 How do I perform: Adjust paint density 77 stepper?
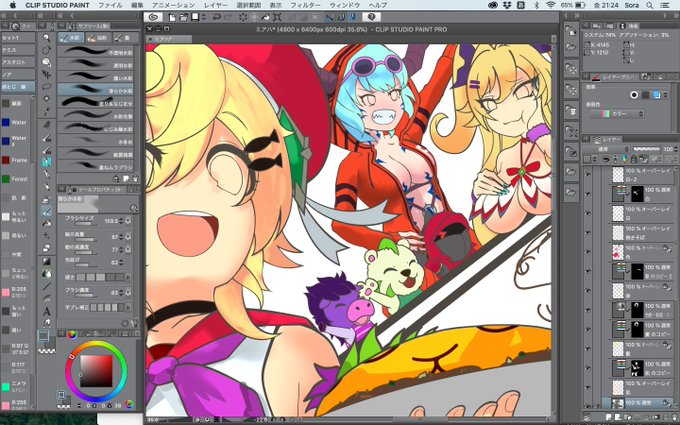[121, 250]
